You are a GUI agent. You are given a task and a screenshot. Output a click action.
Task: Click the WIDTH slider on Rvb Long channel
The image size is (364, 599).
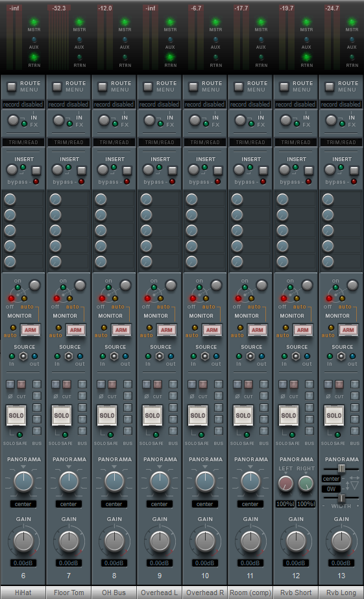(341, 498)
